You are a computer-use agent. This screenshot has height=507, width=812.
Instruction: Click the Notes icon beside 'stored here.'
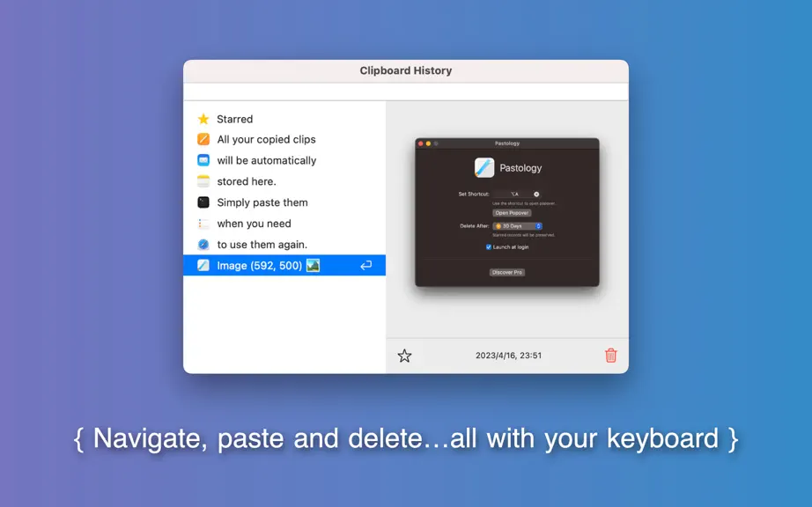203,181
